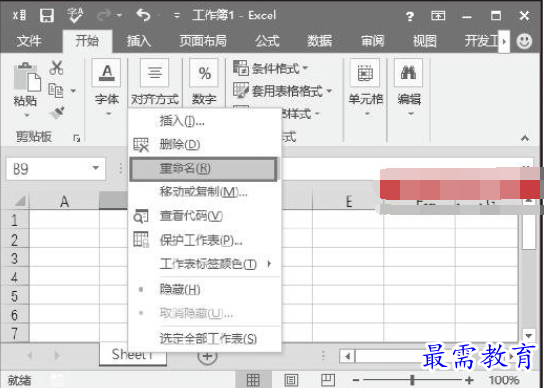Choose Delete in the context menu
544x388 pixels.
pos(205,144)
